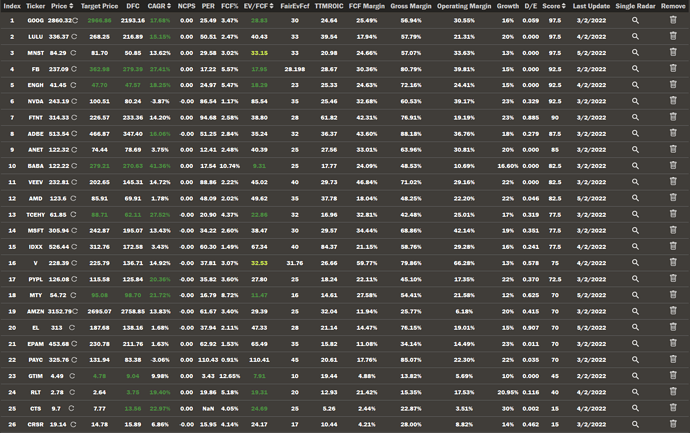Remove PYPL from the table
The image size is (690, 433).
[x=673, y=279]
